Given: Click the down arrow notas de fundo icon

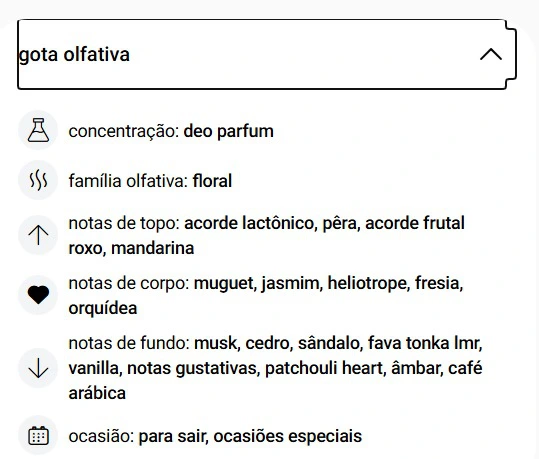Looking at the screenshot, I should (38, 368).
